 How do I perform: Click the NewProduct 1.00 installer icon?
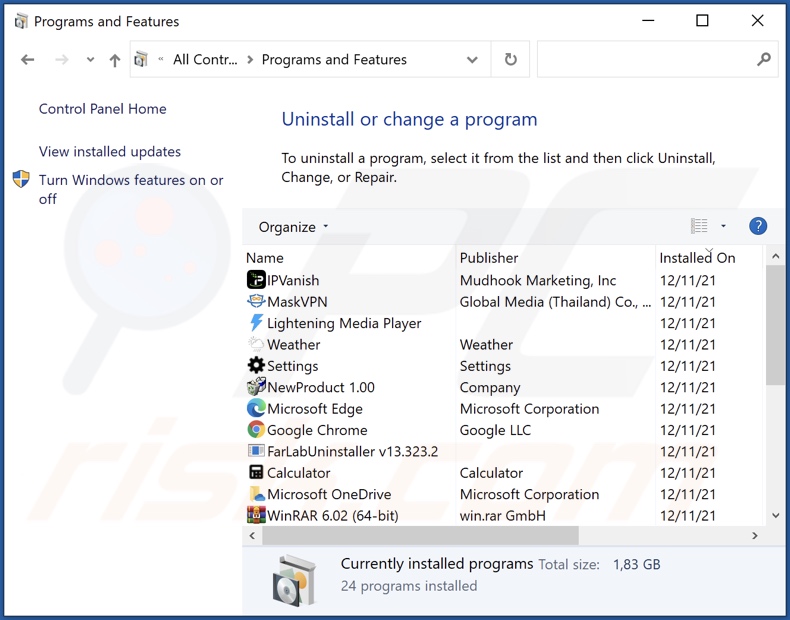click(256, 387)
